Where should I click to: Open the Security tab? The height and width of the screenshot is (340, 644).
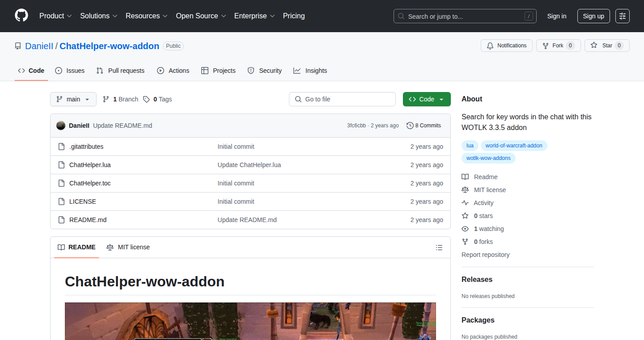(265, 71)
